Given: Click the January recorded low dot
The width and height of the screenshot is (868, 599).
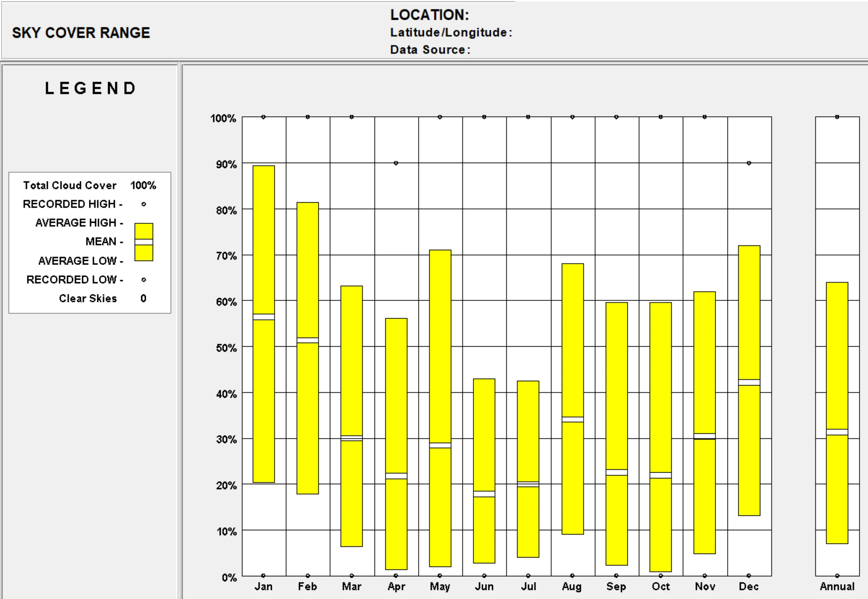Looking at the screenshot, I should point(264,576).
